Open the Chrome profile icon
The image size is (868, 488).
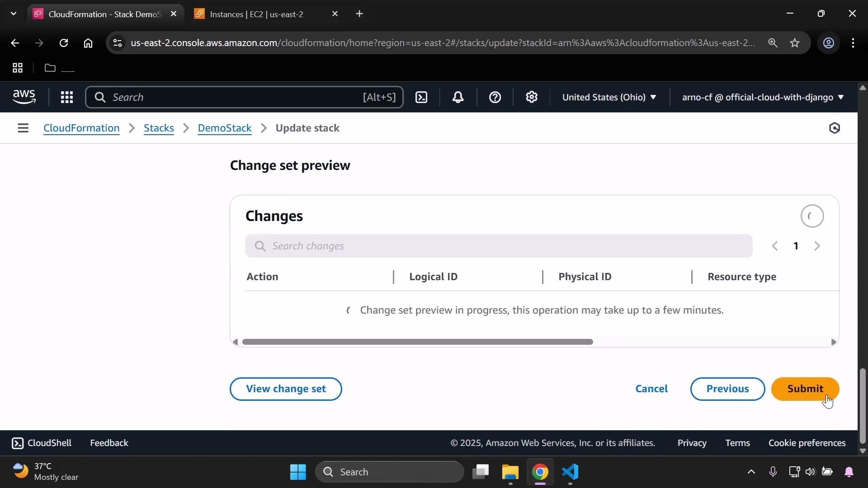tap(828, 43)
